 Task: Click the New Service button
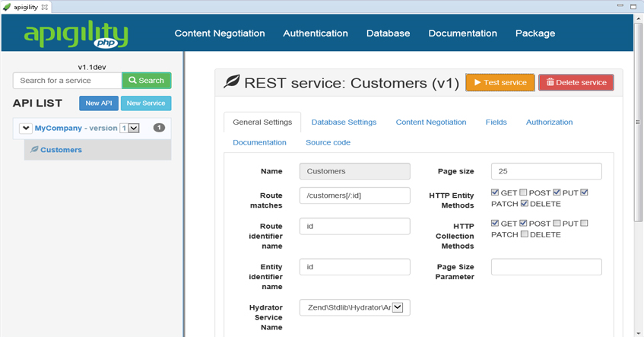click(146, 103)
